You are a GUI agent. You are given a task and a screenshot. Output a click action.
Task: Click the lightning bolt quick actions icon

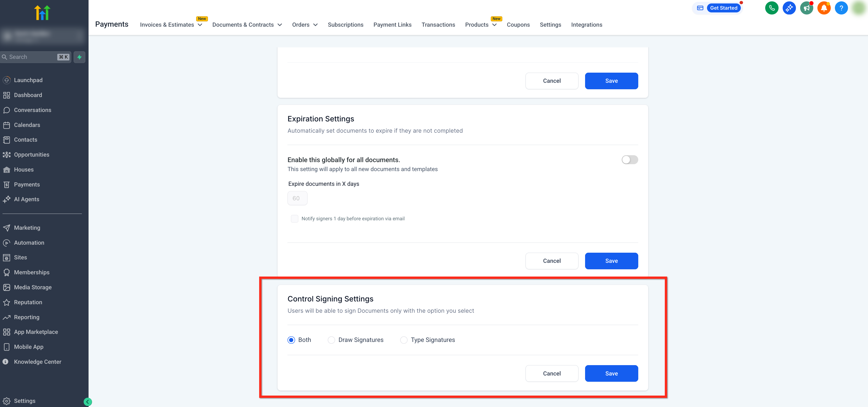pyautogui.click(x=80, y=57)
